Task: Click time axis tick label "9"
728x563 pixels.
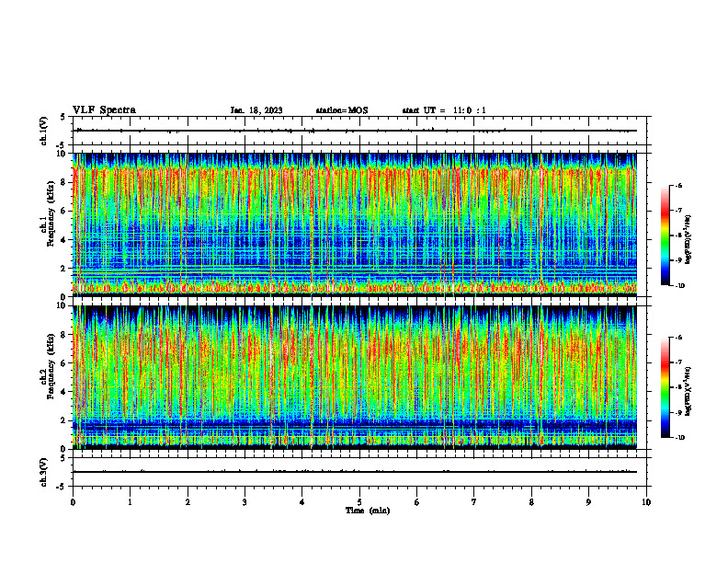Action: click(588, 502)
